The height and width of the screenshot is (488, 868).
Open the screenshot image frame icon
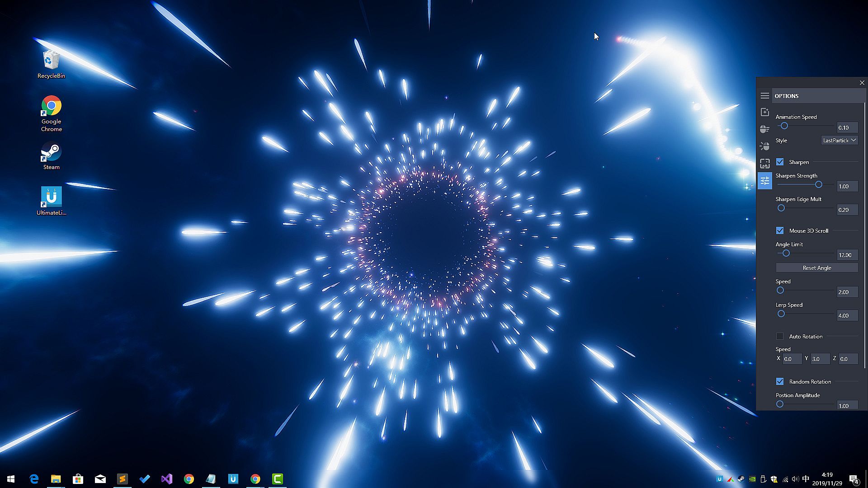click(x=764, y=163)
